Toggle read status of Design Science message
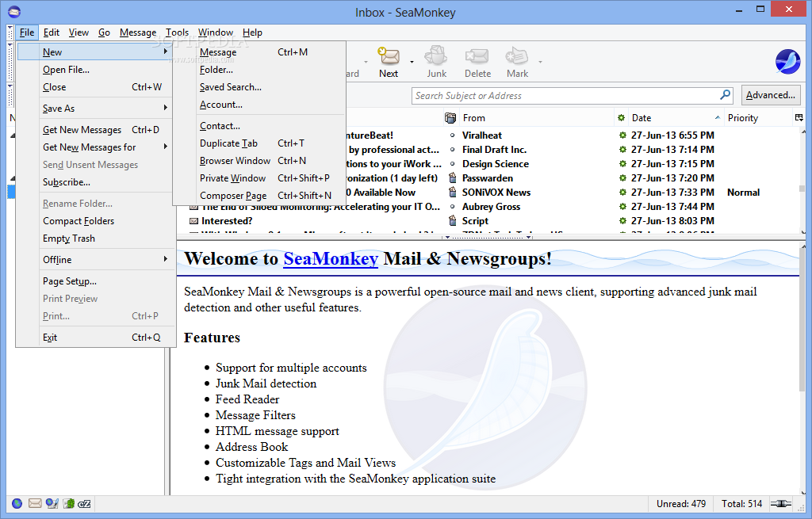The height and width of the screenshot is (519, 812). point(622,163)
